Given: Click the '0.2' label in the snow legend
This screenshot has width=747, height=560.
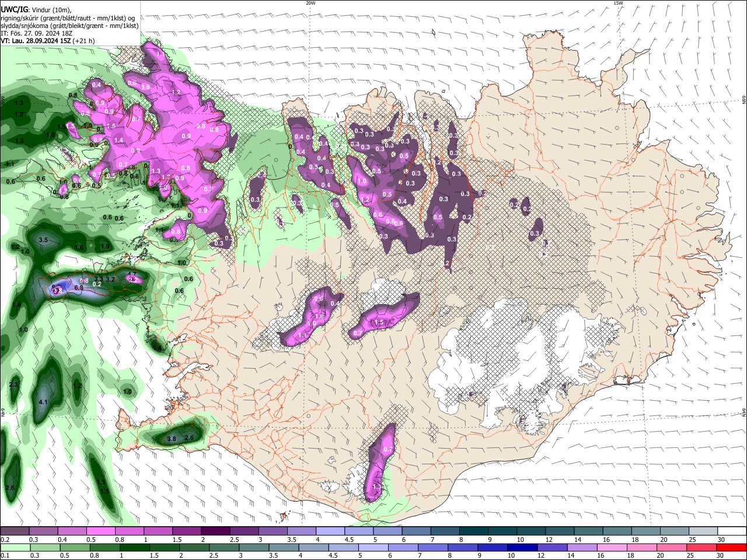Looking at the screenshot, I should [5, 540].
